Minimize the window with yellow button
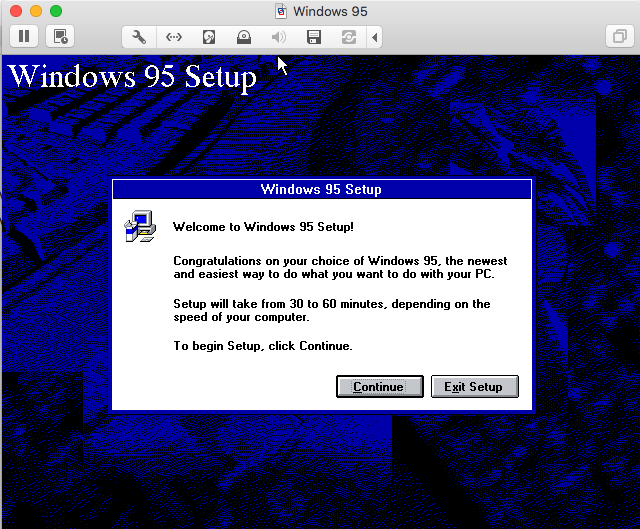This screenshot has height=529, width=640. click(x=35, y=11)
